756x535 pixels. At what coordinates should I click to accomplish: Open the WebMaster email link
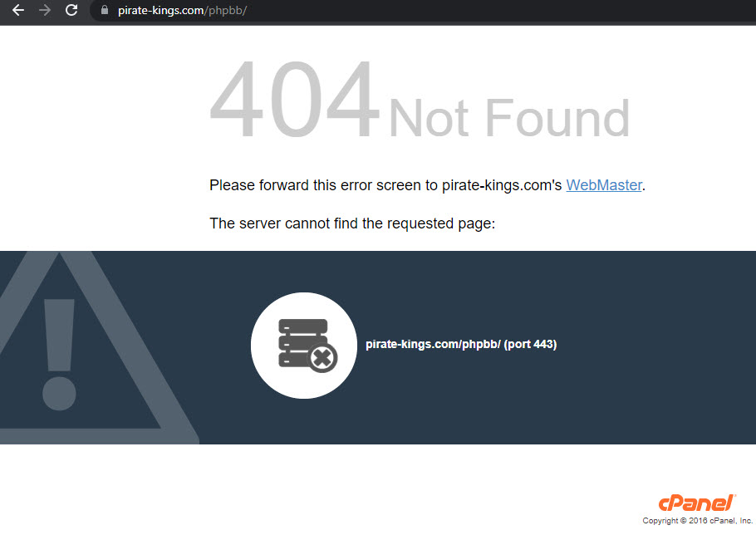tap(604, 185)
